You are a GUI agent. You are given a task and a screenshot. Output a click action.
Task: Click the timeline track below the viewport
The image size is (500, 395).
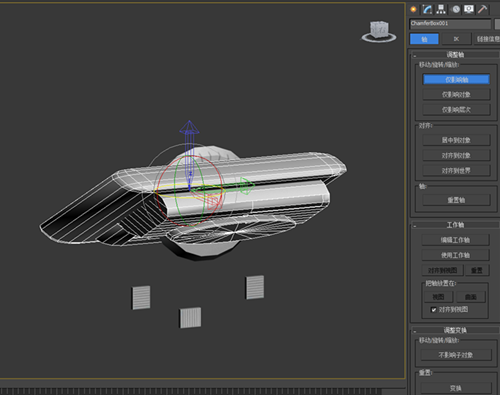(190, 391)
